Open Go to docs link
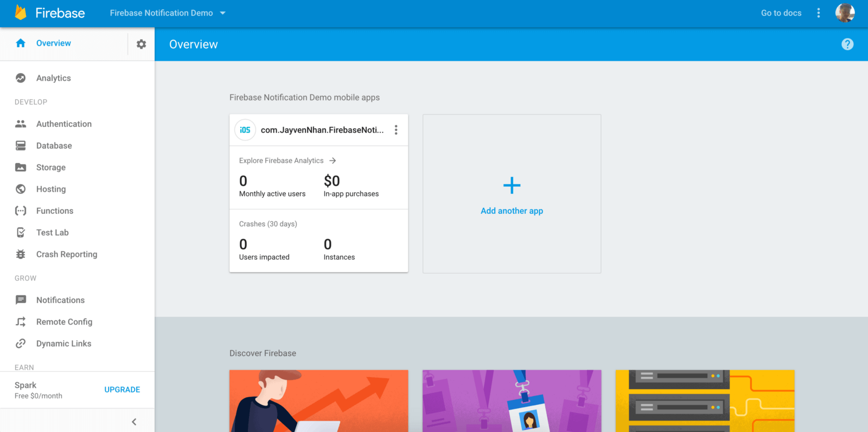Screen dimensions: 868x432 point(781,13)
